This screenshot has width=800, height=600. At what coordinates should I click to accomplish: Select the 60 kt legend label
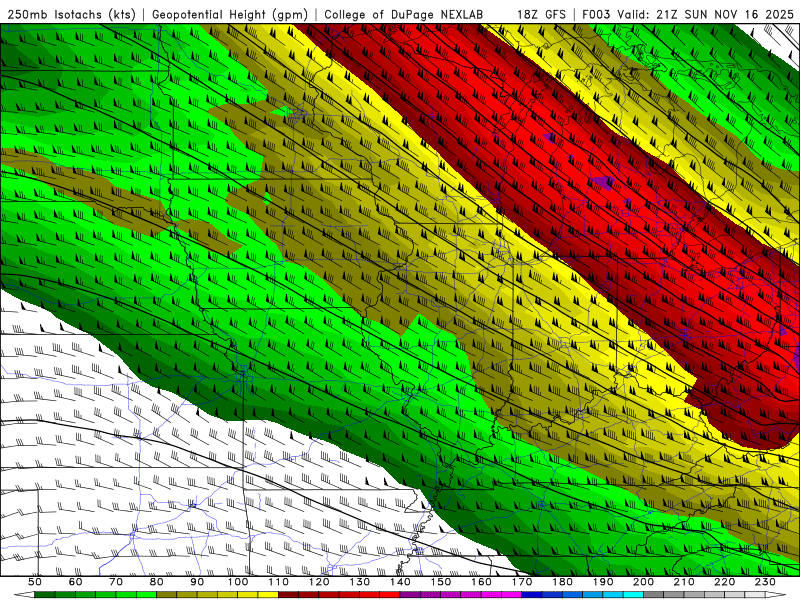point(76,582)
